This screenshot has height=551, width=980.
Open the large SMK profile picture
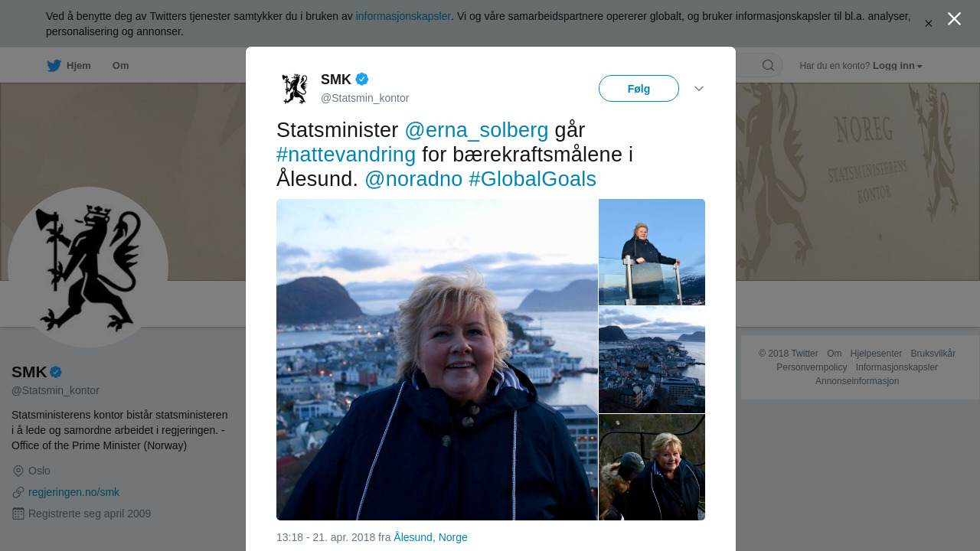point(88,267)
